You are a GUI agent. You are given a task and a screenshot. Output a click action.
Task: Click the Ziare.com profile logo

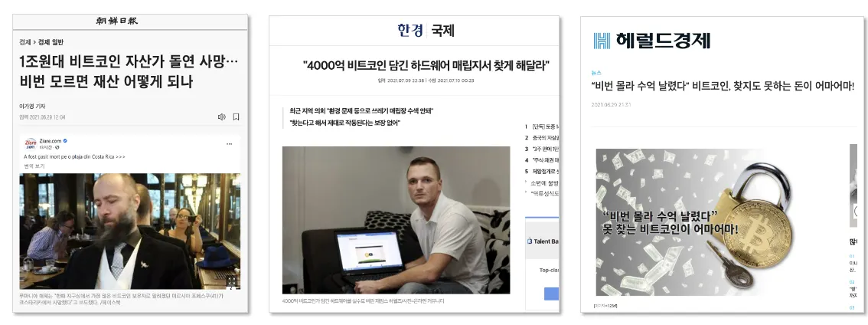coord(31,144)
